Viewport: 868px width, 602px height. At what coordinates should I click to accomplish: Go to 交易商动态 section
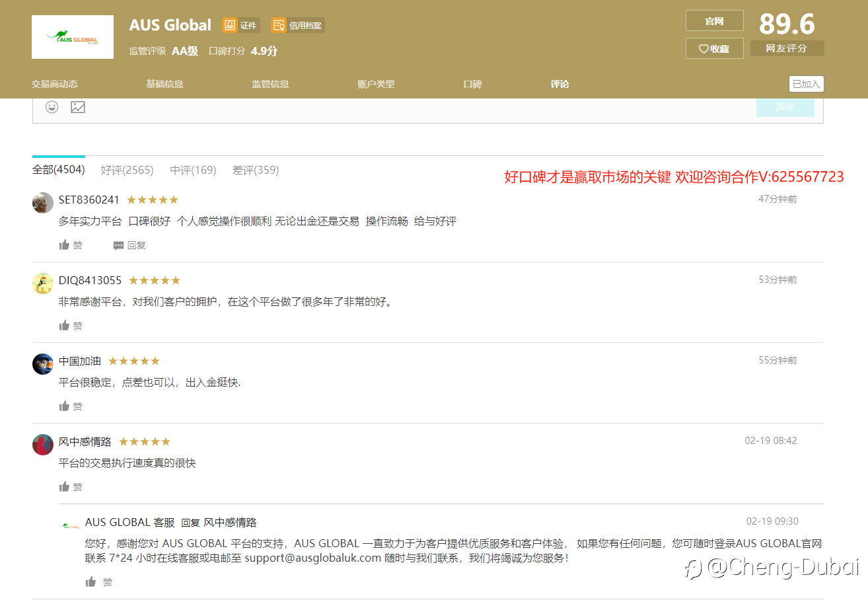(54, 84)
